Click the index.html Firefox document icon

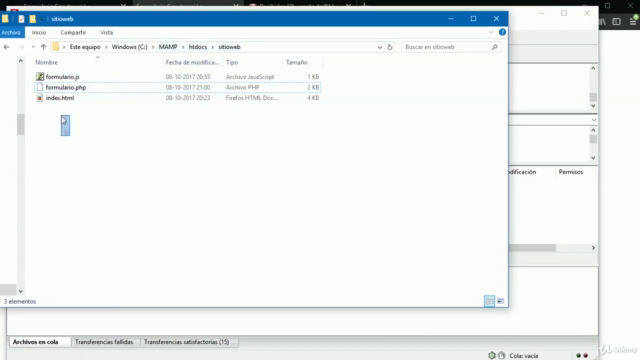(x=40, y=98)
